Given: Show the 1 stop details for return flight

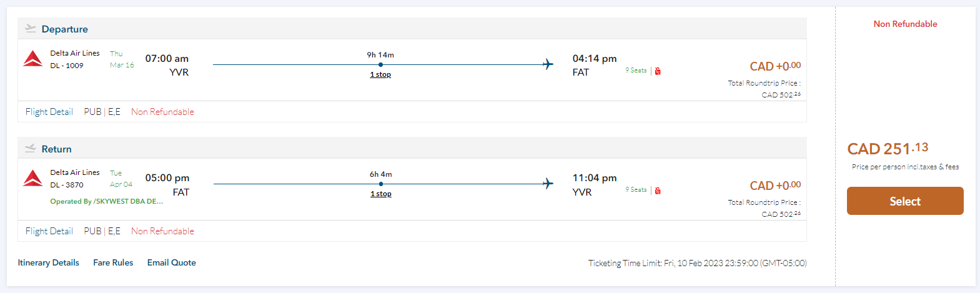Looking at the screenshot, I should coord(380,194).
